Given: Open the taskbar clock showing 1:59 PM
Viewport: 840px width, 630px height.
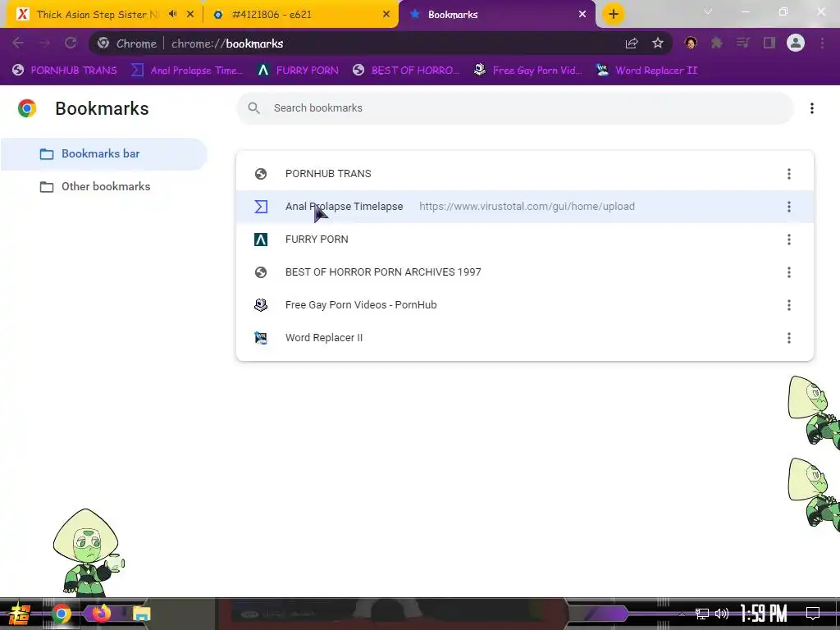Looking at the screenshot, I should click(x=764, y=614).
